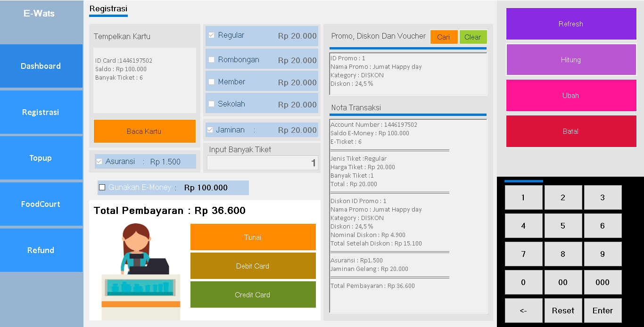644x327 pixels.
Task: Open the Topup section
Action: coord(41,158)
